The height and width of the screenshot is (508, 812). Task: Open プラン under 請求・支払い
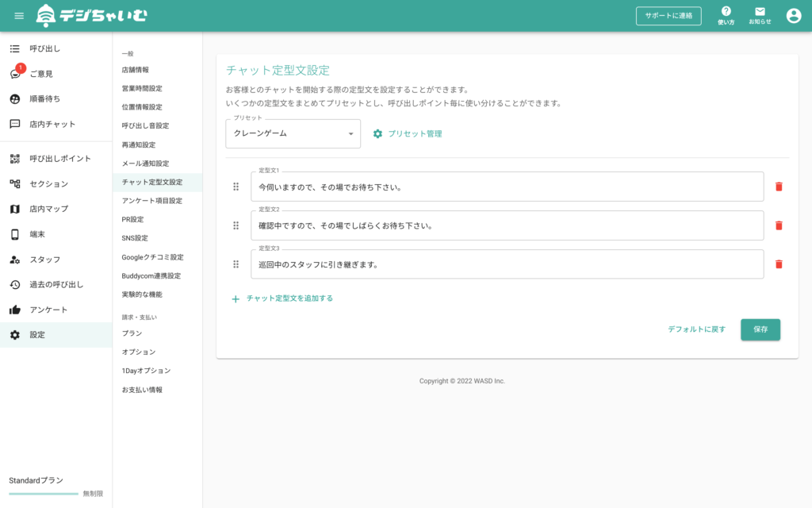click(132, 334)
